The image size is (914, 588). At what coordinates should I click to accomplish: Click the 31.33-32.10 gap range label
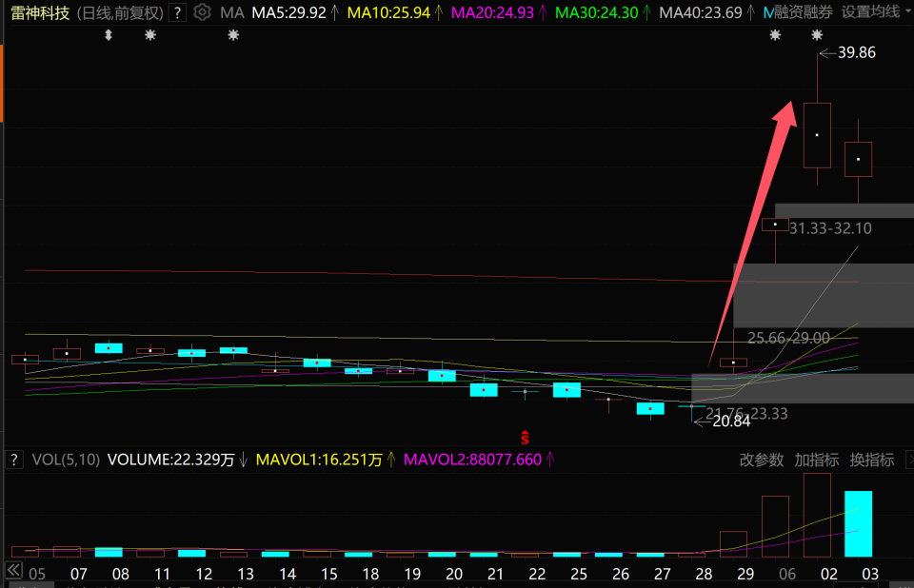(830, 228)
